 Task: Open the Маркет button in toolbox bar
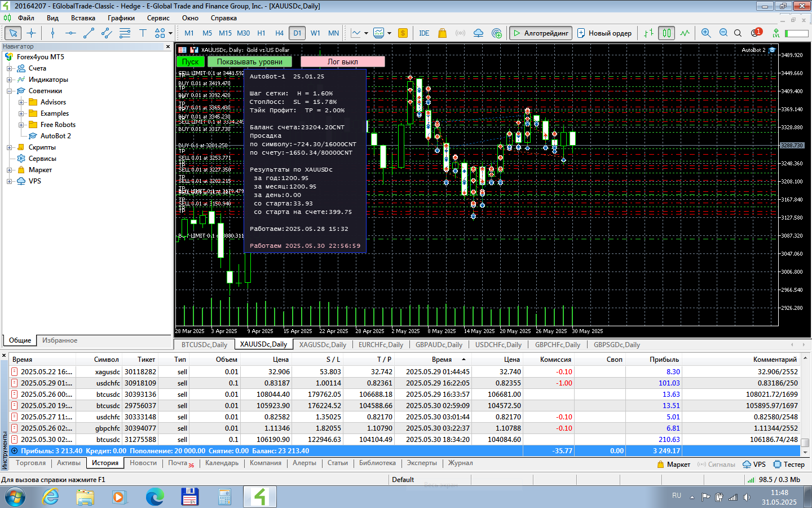[673, 465]
